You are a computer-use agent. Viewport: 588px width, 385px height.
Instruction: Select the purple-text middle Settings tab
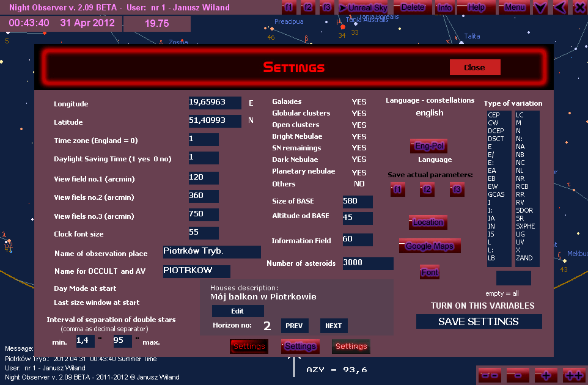300,346
